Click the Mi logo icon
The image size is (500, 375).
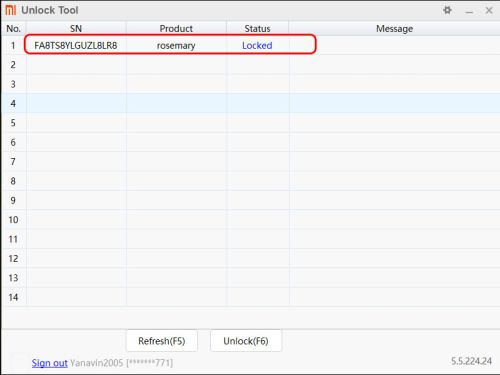coord(11,10)
